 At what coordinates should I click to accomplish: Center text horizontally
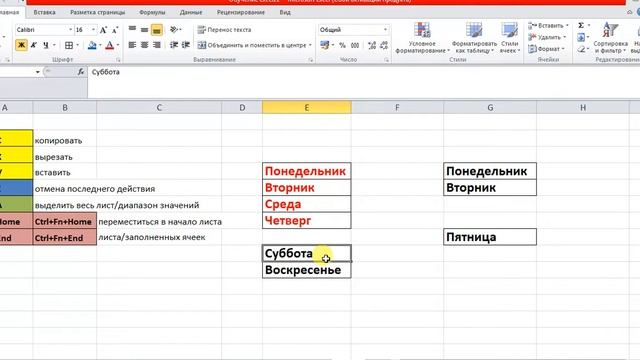tap(144, 45)
